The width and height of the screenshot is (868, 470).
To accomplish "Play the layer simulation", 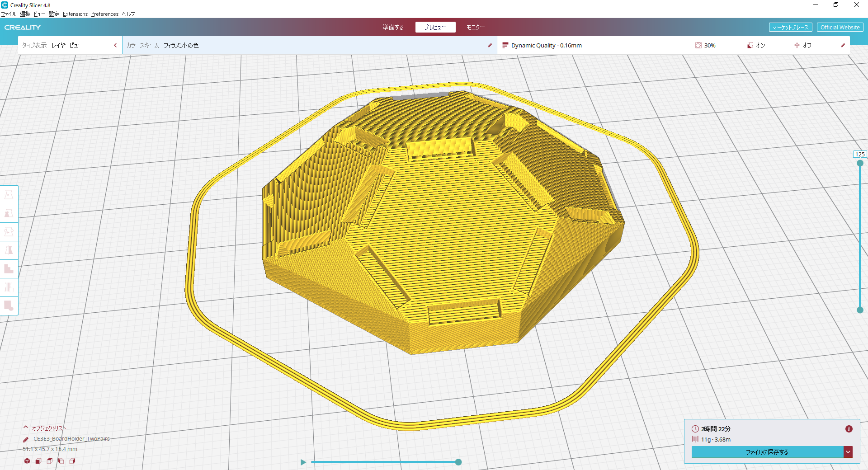I will [303, 462].
